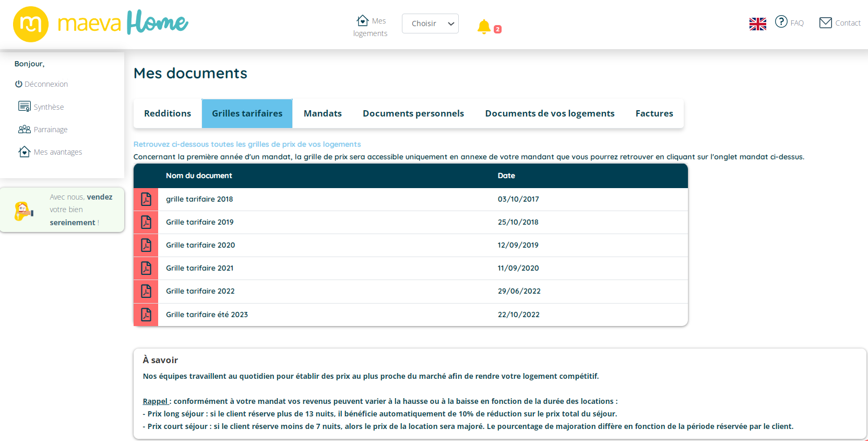Click the 'vendez votre bien sereinement' banner
868x441 pixels.
click(x=62, y=210)
